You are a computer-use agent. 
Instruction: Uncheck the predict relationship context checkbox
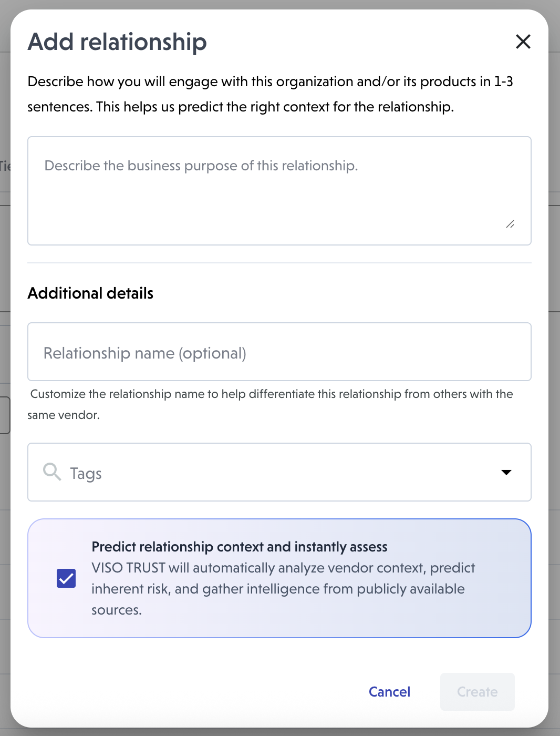pos(66,578)
